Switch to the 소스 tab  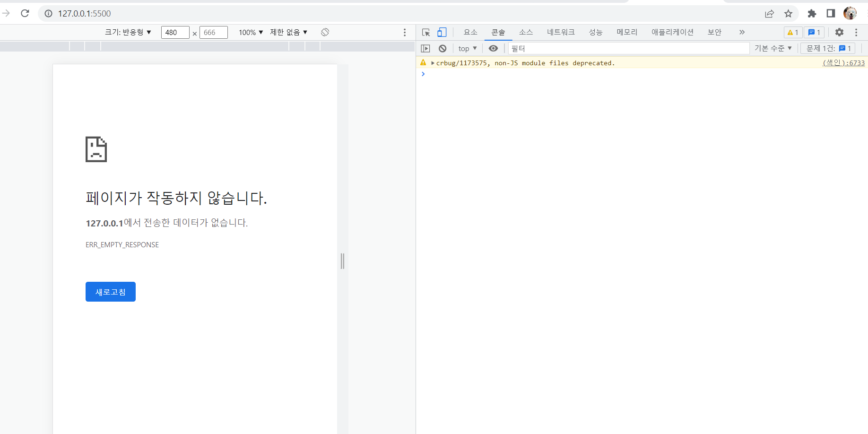click(526, 32)
